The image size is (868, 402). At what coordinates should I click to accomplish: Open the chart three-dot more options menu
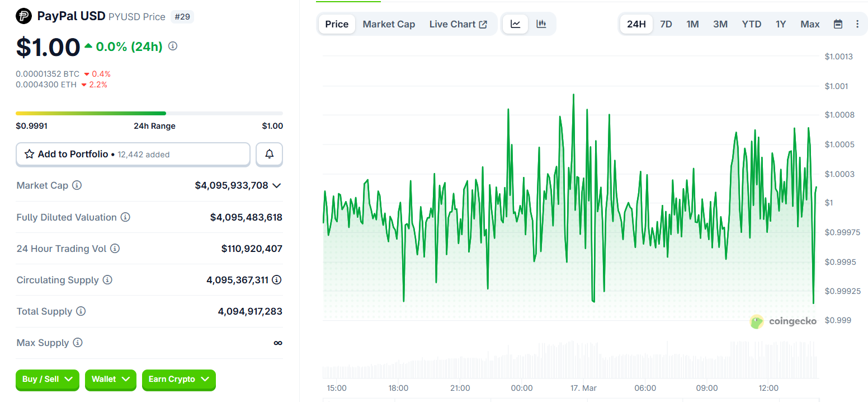[x=857, y=24]
